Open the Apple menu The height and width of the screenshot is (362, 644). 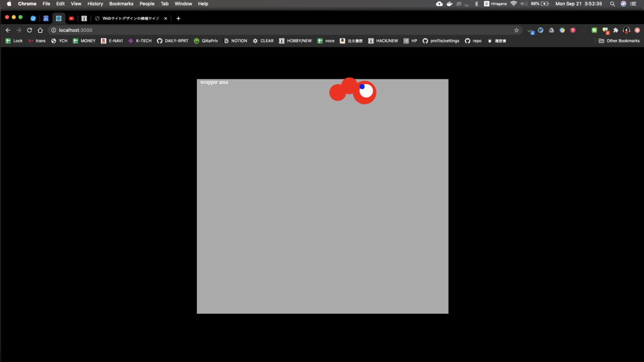pos(9,4)
